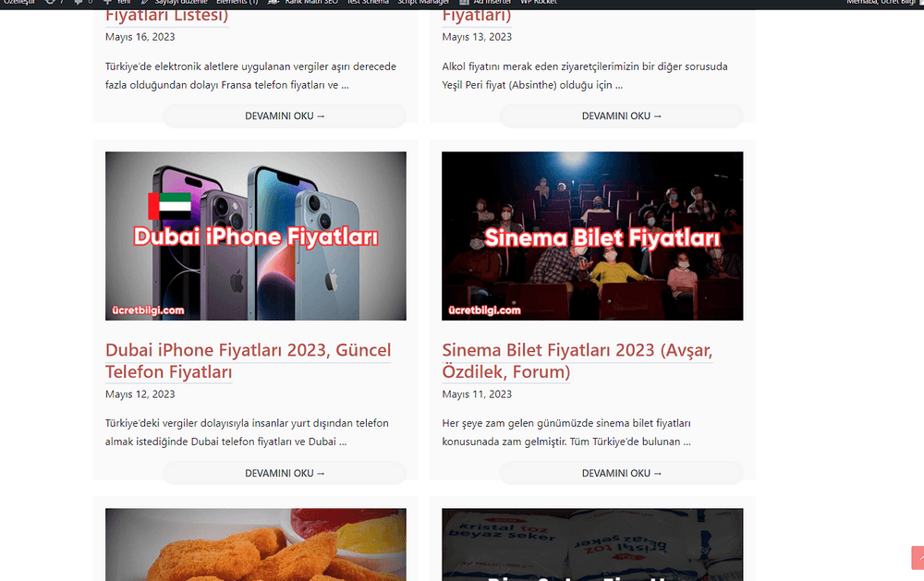Open Script Manager in the admin bar
The image size is (924, 581).
[x=423, y=3]
